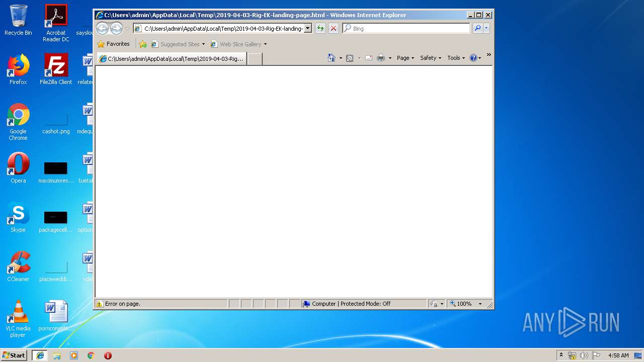Expand the zoom level dropdown arrow
This screenshot has height=362, width=644.
[x=480, y=304]
